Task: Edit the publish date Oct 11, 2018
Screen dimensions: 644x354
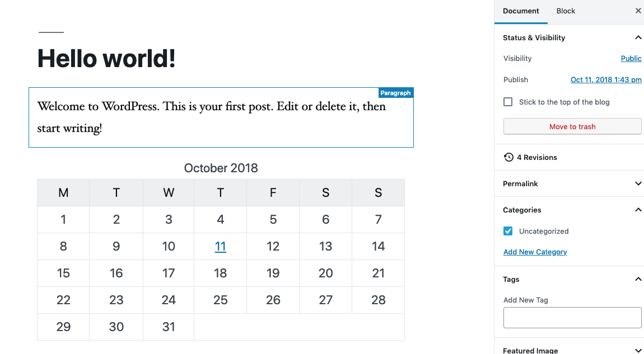Action: click(x=605, y=79)
